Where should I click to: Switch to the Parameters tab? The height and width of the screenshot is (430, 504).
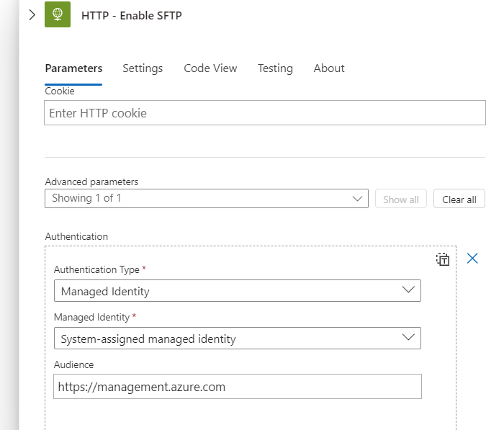pyautogui.click(x=73, y=68)
